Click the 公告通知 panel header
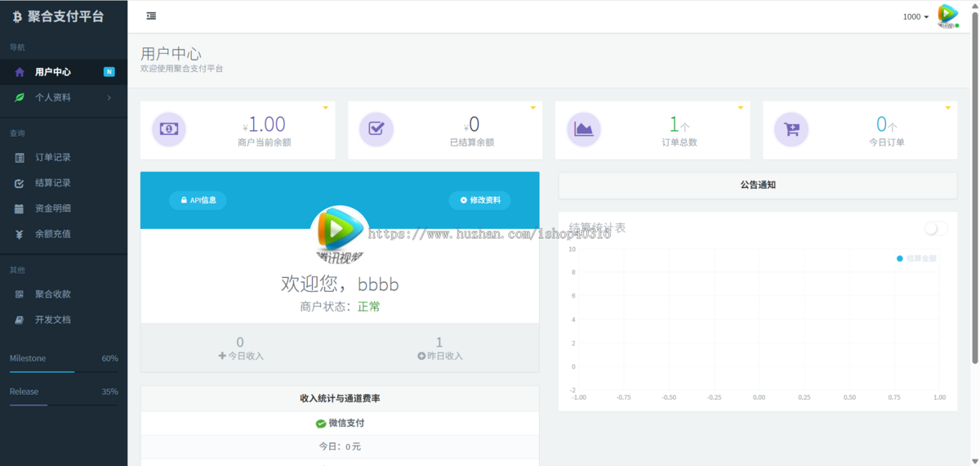The image size is (980, 466). coord(757,185)
